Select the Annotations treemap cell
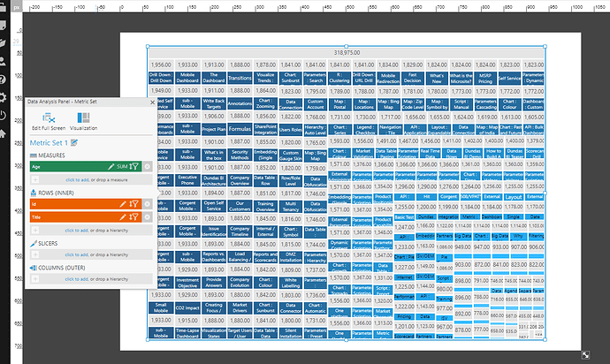 click(x=240, y=103)
